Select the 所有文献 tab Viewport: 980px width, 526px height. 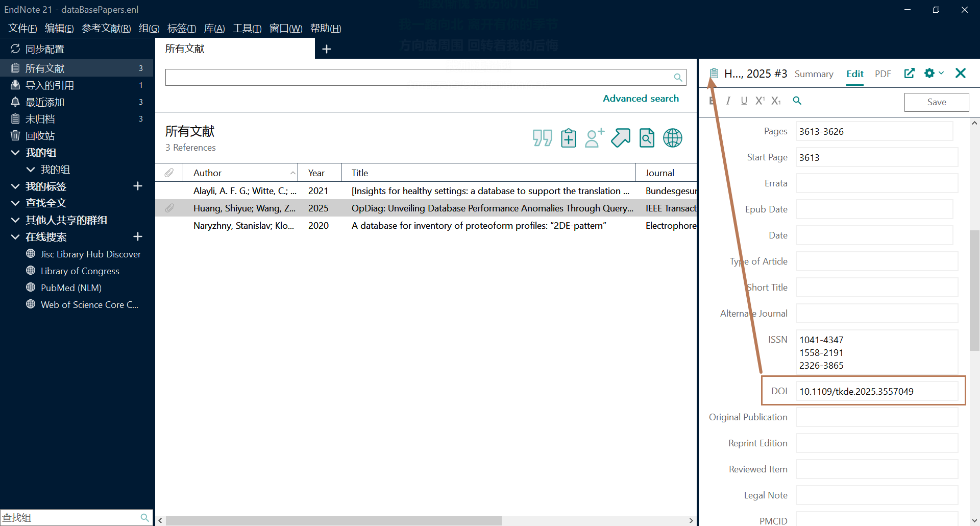(x=235, y=49)
